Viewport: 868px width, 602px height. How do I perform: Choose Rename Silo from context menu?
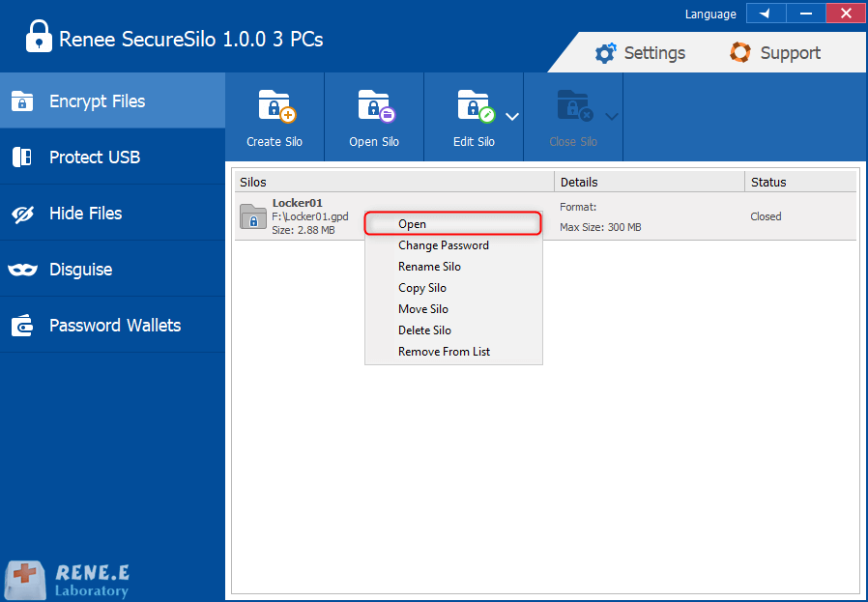[429, 267]
